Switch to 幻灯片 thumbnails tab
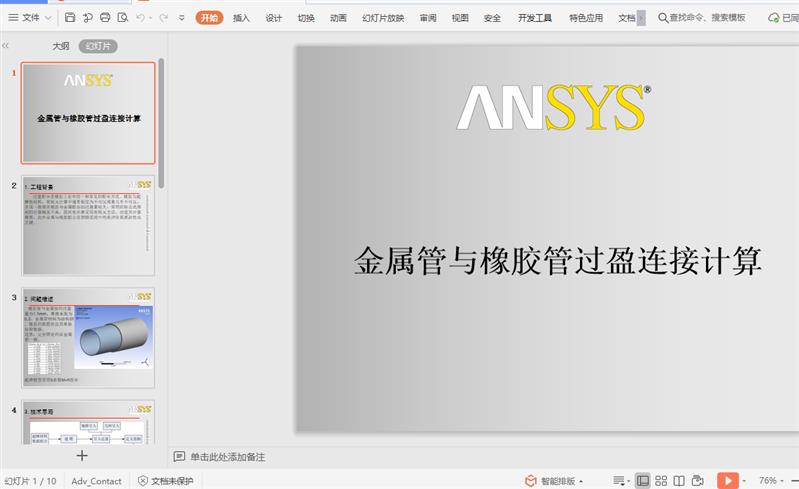This screenshot has width=799, height=489. coord(98,46)
